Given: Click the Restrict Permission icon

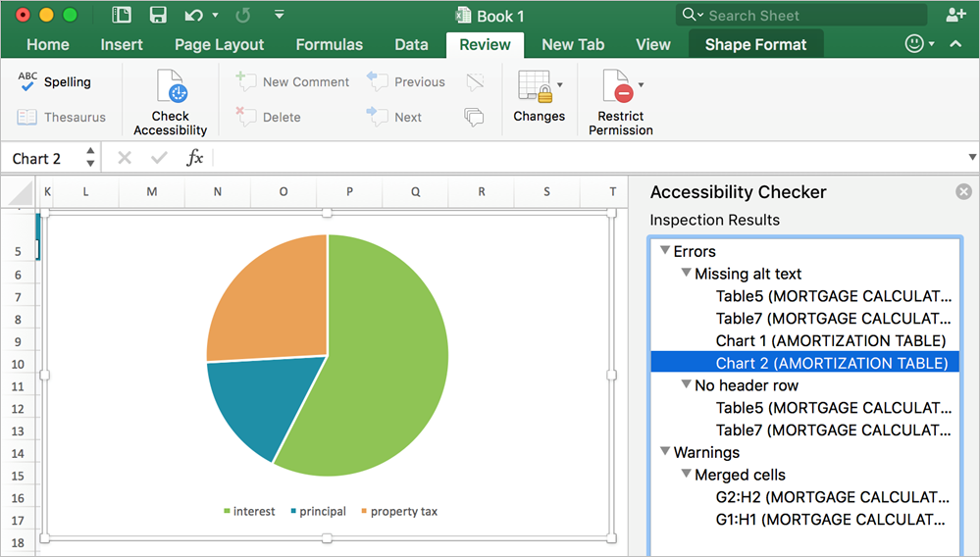Looking at the screenshot, I should click(x=617, y=86).
